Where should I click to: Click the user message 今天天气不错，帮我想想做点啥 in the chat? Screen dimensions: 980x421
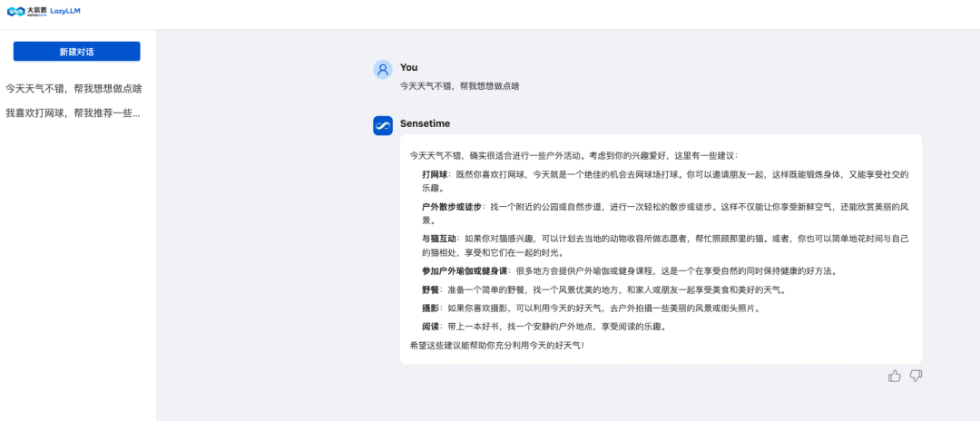[459, 86]
